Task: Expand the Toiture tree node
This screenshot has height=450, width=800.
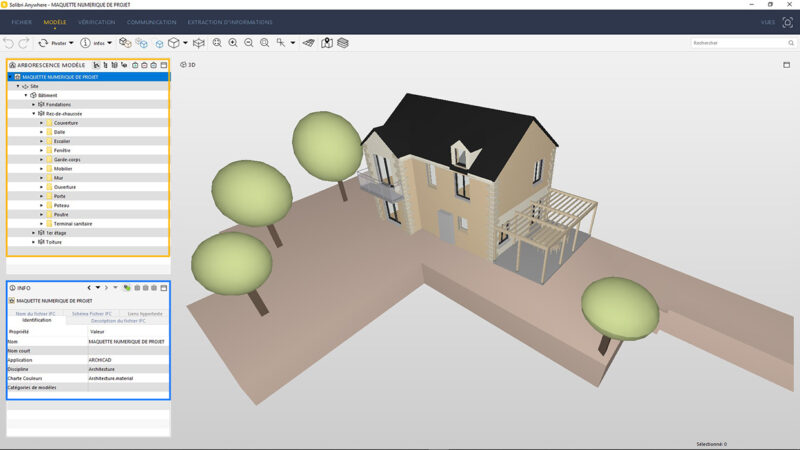Action: pos(34,242)
